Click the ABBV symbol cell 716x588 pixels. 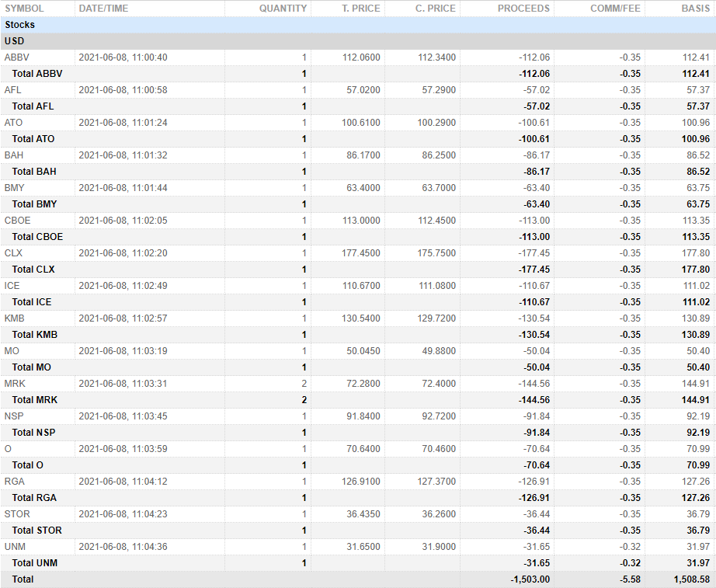[17, 57]
